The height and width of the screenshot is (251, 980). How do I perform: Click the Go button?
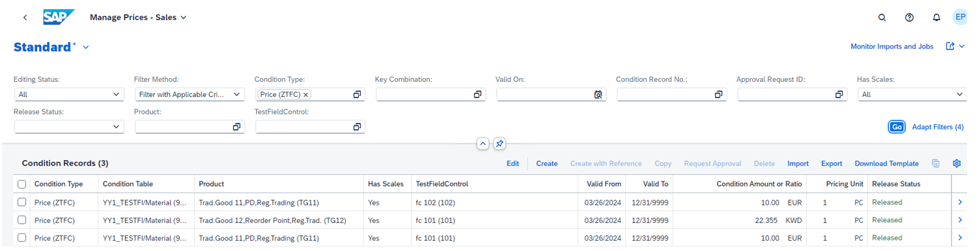coord(897,127)
